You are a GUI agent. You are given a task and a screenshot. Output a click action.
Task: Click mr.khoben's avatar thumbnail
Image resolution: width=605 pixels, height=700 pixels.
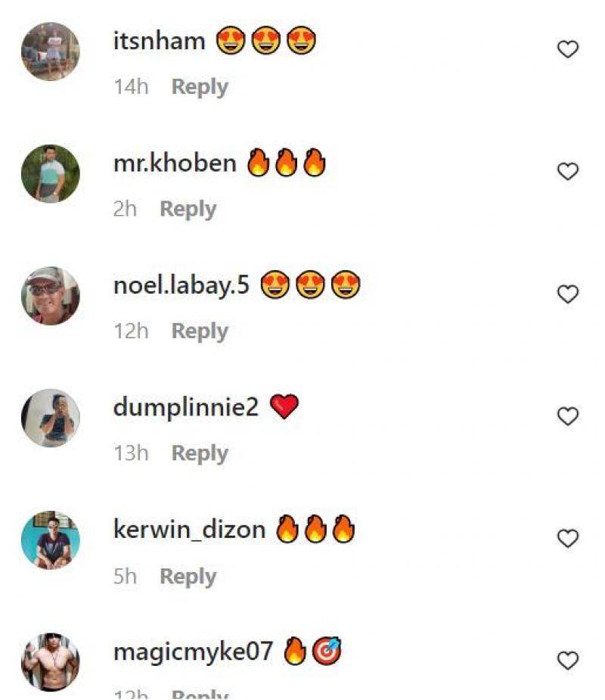coord(51,173)
